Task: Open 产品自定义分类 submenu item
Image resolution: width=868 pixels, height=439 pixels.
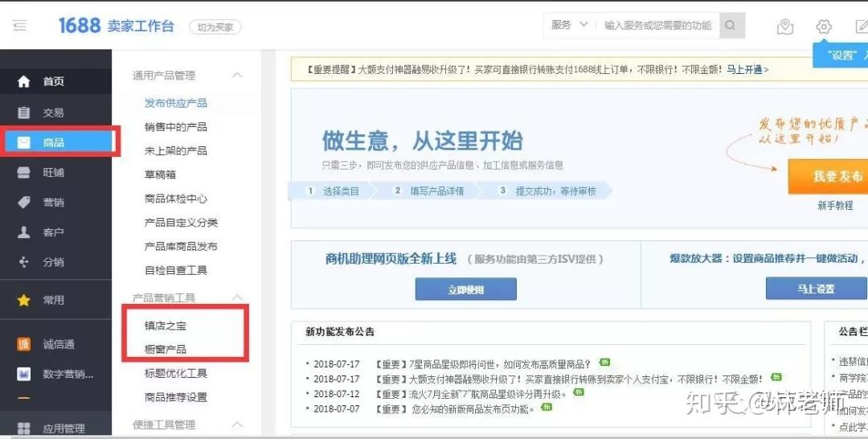Action: [x=181, y=223]
